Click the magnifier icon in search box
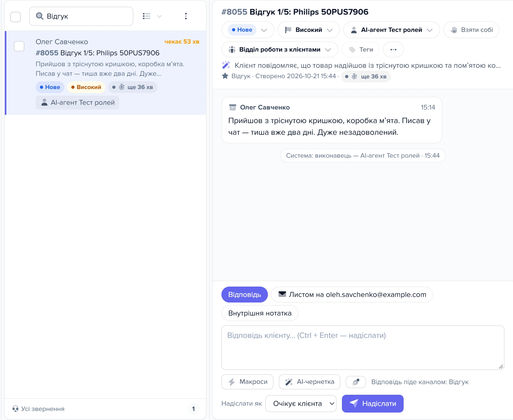Image resolution: width=513 pixels, height=420 pixels. 40,16
